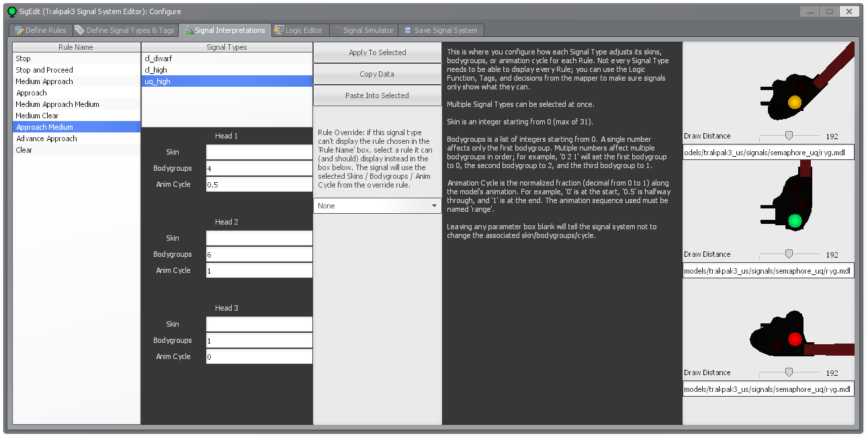Go to the Logic Editor tab
The height and width of the screenshot is (437, 868).
click(x=299, y=30)
